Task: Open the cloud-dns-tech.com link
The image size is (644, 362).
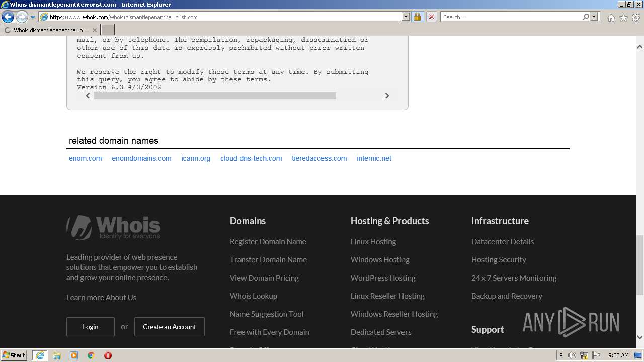Action: 251,158
